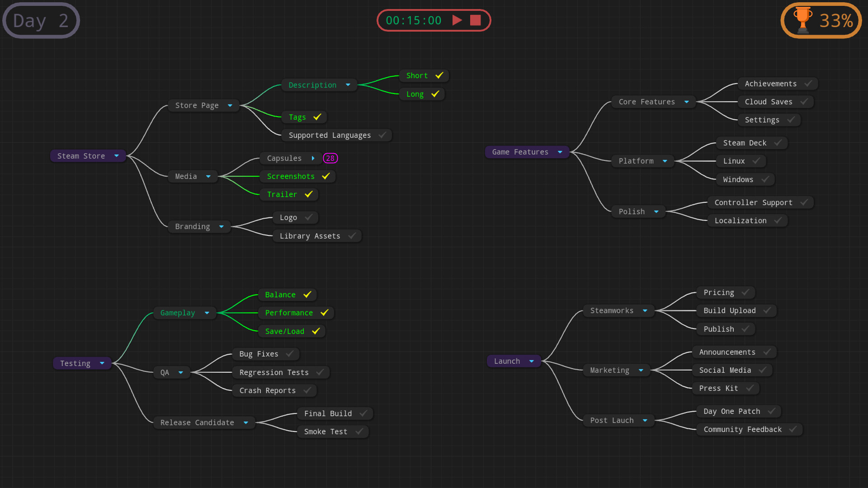
Task: Mark Final Build as done
Action: tap(363, 413)
